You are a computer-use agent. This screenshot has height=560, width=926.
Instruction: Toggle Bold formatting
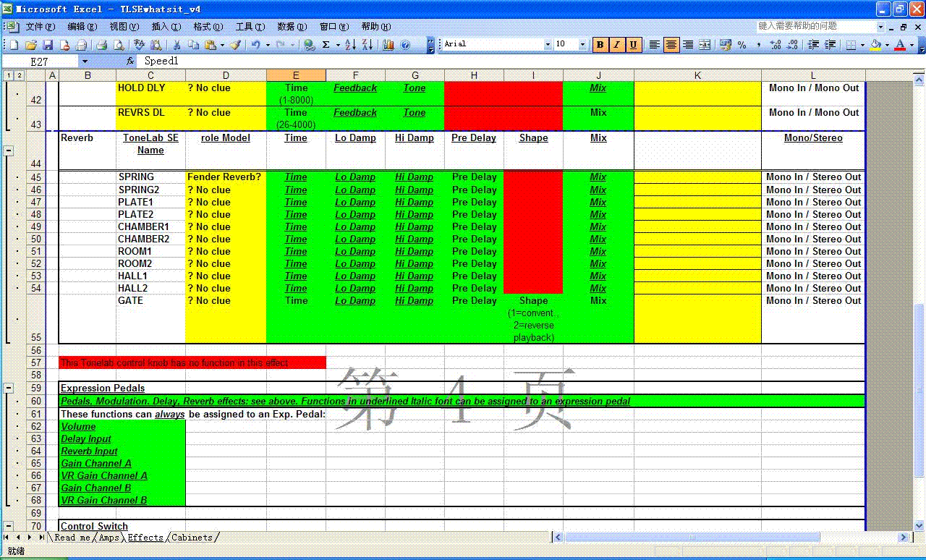point(600,45)
